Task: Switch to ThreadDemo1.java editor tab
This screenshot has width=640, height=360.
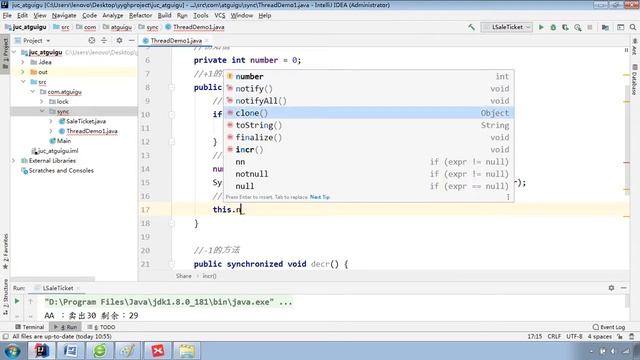Action: pos(176,40)
